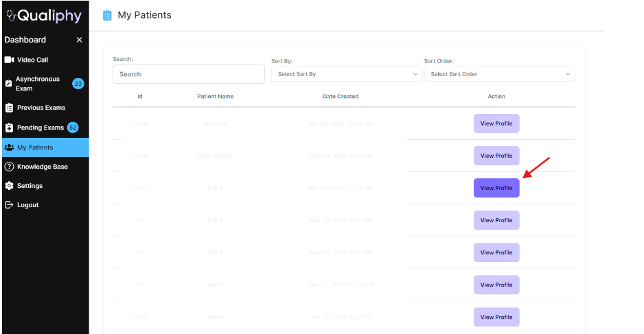Viewport: 644px width, 334px height.
Task: Click the Asynchronous Exam count badge 23
Action: point(78,84)
